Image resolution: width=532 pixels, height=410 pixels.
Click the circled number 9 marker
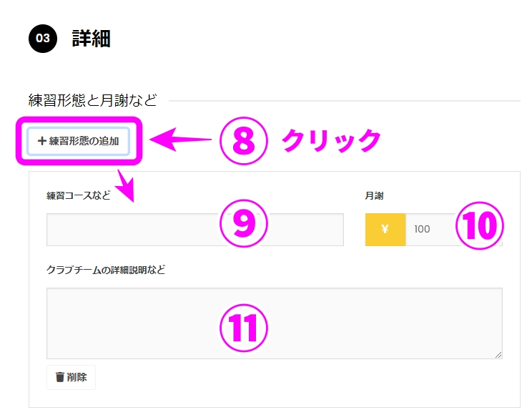pos(244,223)
